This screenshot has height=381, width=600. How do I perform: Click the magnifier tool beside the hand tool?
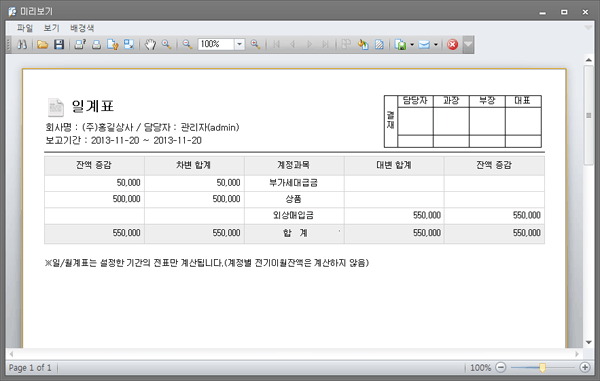[166, 44]
